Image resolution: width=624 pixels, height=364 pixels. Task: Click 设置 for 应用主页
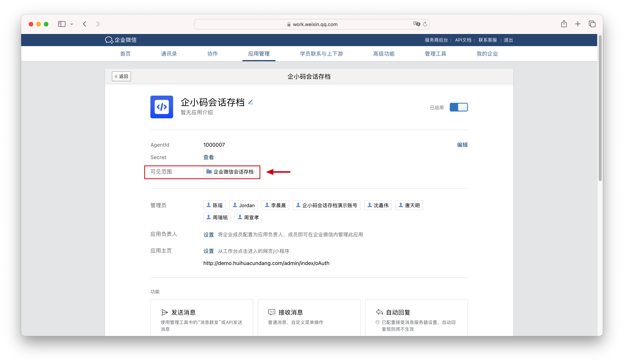tap(208, 251)
